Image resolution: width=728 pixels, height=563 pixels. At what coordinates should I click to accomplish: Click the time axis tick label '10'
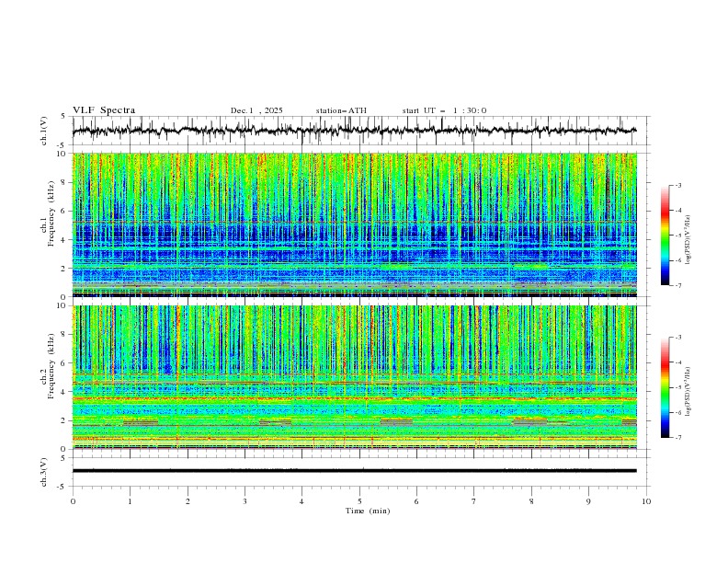[x=646, y=501]
